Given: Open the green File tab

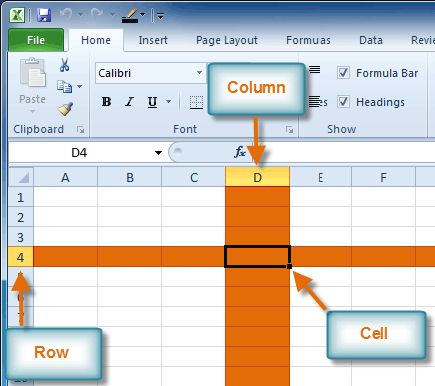Looking at the screenshot, I should (x=36, y=40).
